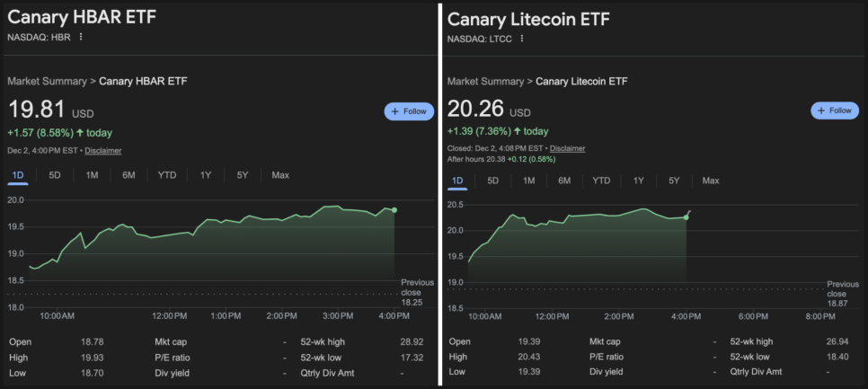Follow the Canary HBAR ETF

(x=409, y=111)
